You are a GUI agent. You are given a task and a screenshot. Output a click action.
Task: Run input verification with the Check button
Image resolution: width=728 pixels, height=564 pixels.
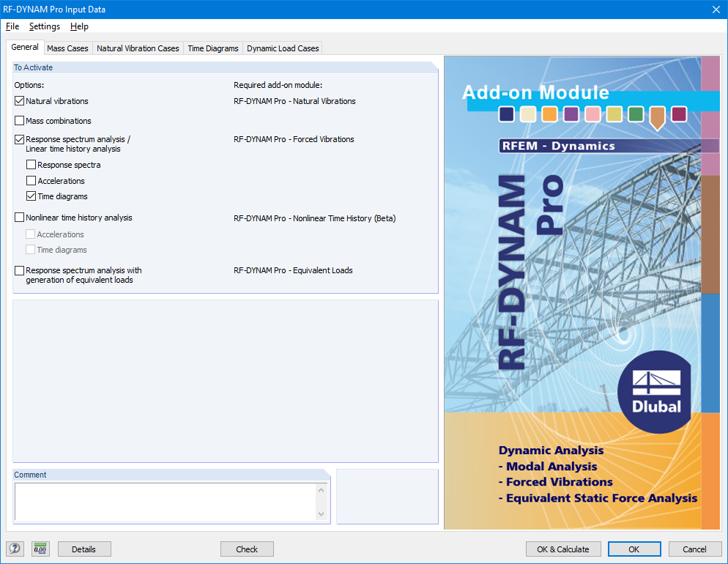pos(247,549)
